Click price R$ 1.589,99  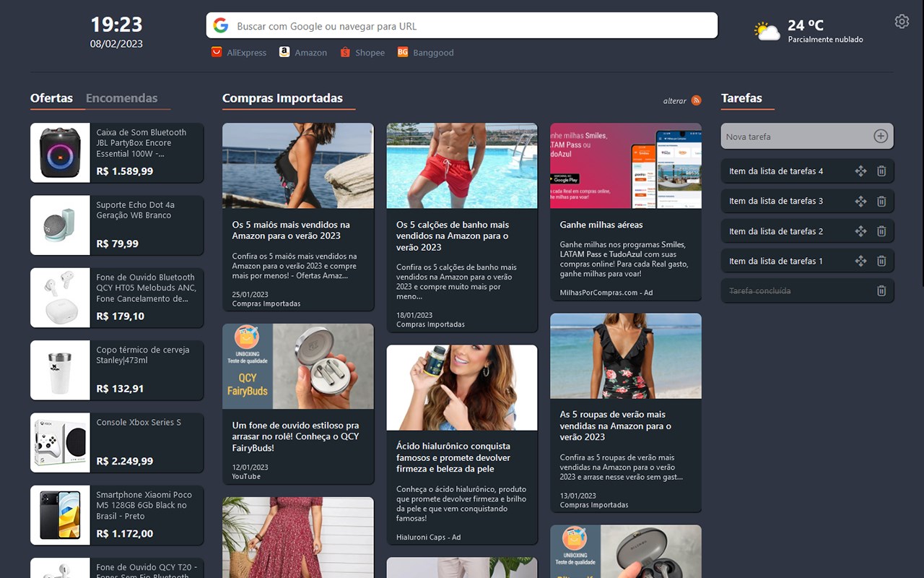[x=125, y=171]
